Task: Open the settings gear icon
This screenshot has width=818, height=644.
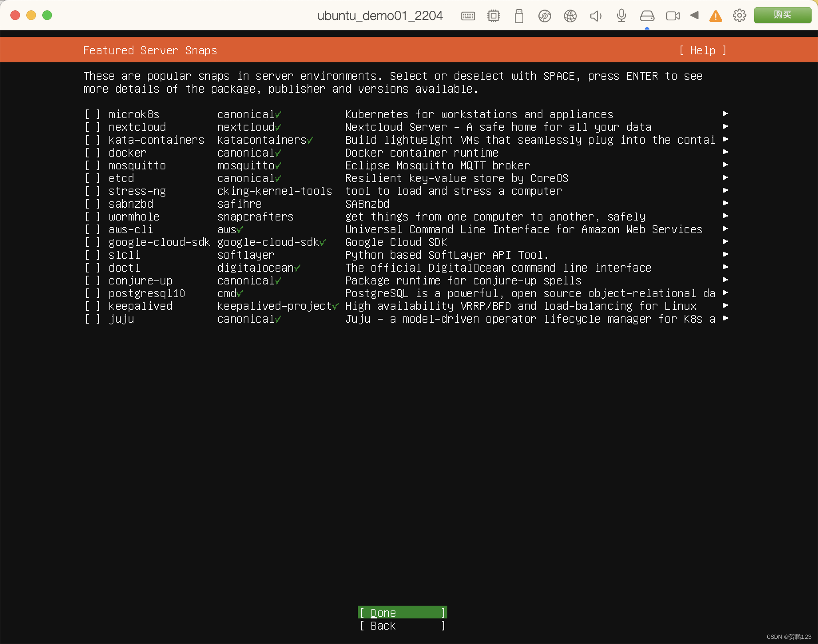Action: click(x=739, y=16)
